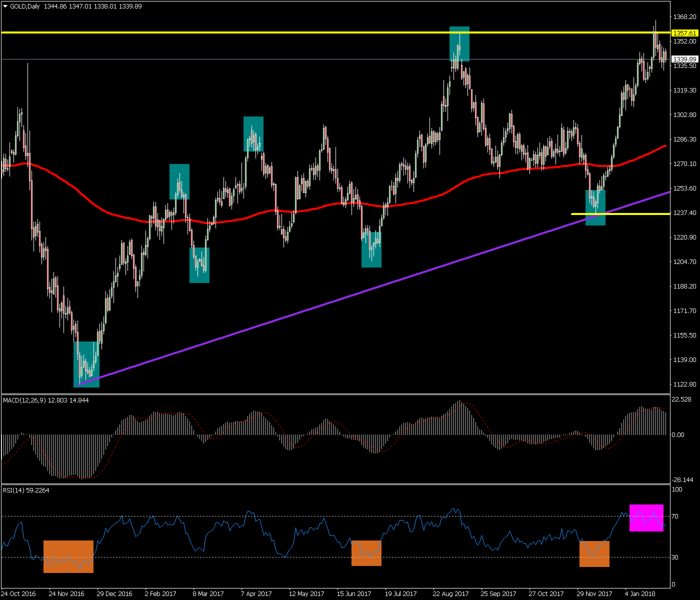700x600 pixels.
Task: Click the yellow 1357.61 price label
Action: (x=684, y=33)
